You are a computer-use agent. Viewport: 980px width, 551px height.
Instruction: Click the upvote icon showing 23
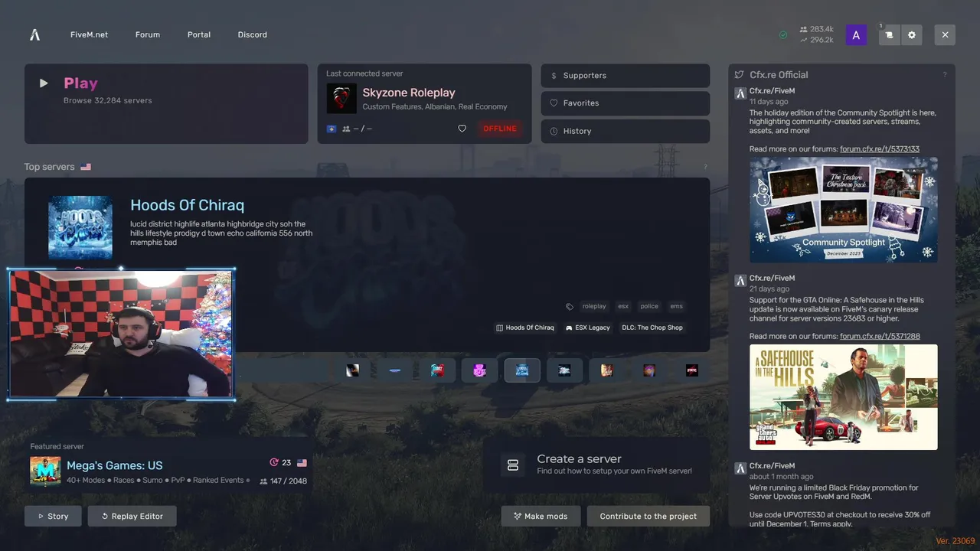pyautogui.click(x=274, y=463)
